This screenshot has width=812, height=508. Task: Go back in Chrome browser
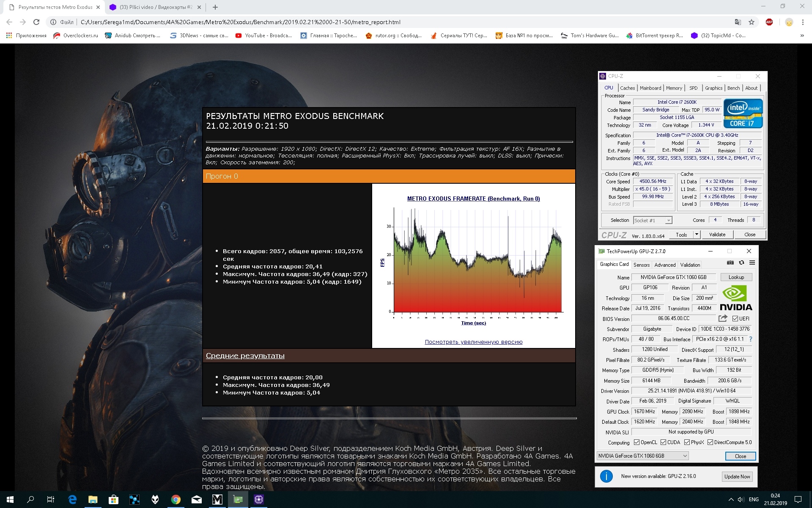click(x=9, y=22)
